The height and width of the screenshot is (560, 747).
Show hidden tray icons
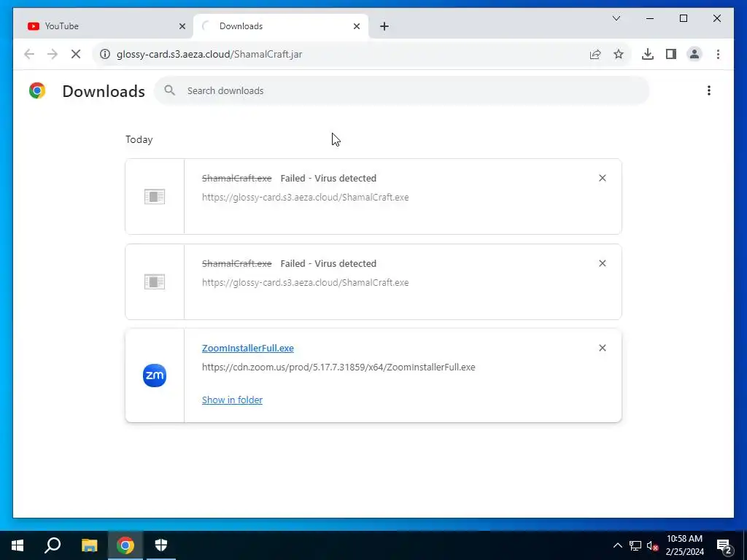[617, 545]
